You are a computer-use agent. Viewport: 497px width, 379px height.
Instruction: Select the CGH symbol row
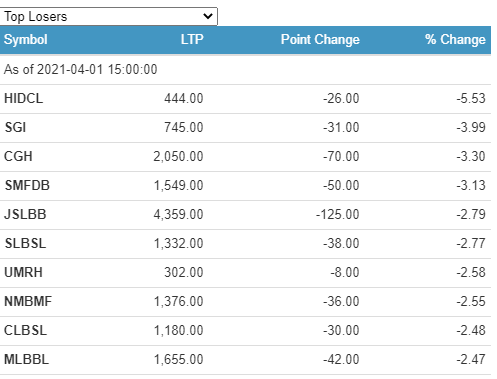[x=245, y=157]
